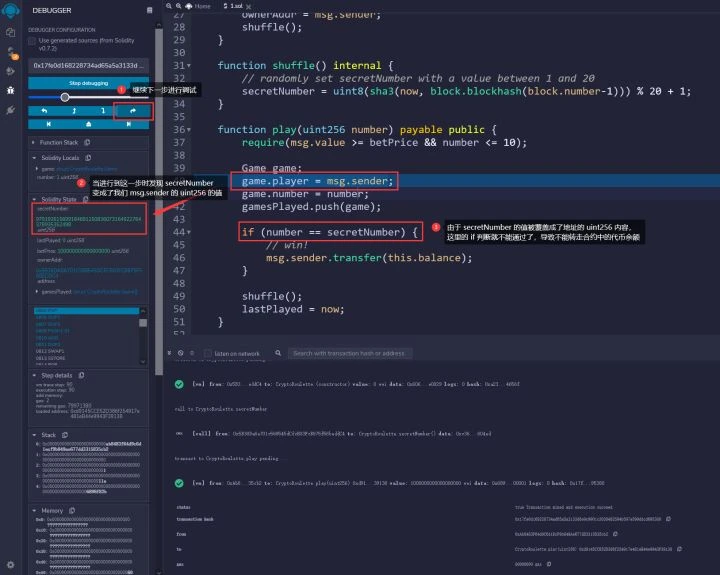Copy Step details contents
The height and width of the screenshot is (575, 720).
click(81, 375)
